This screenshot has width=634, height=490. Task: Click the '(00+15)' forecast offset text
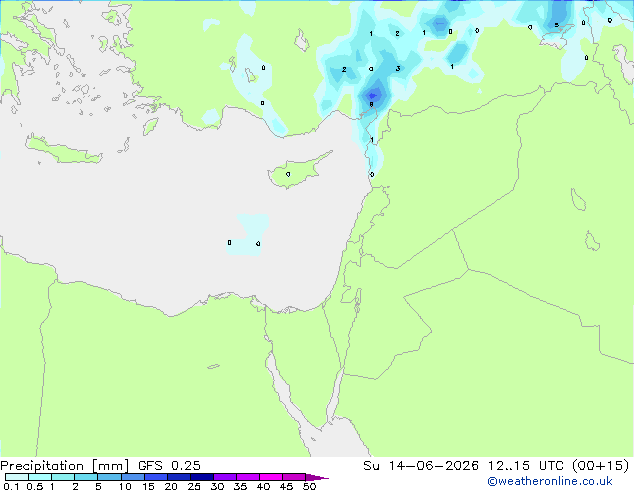(601, 466)
